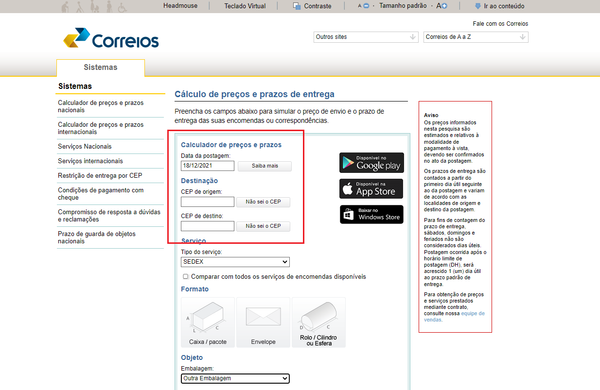Click the Cálculo de preços e prazos heading

[254, 94]
